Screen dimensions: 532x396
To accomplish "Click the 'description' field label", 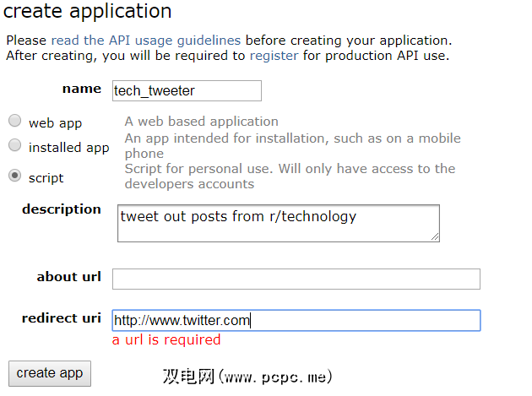I will click(62, 209).
